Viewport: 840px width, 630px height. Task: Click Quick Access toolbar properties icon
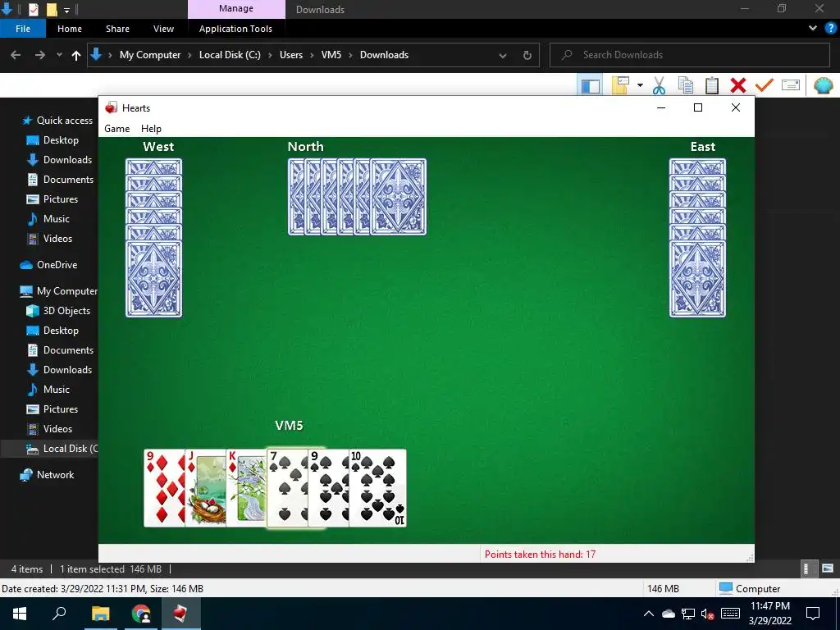[33, 9]
